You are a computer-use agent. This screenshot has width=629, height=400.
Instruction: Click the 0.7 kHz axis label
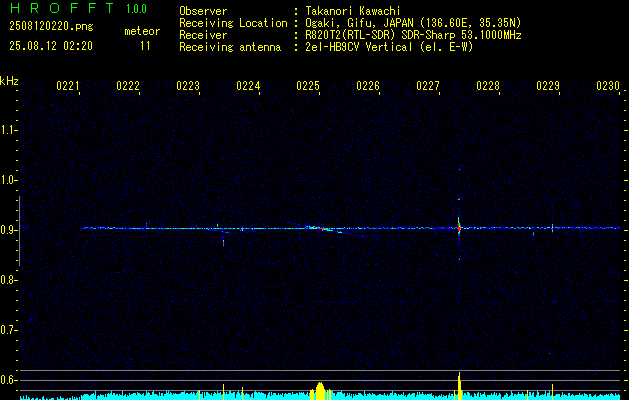pos(7,331)
